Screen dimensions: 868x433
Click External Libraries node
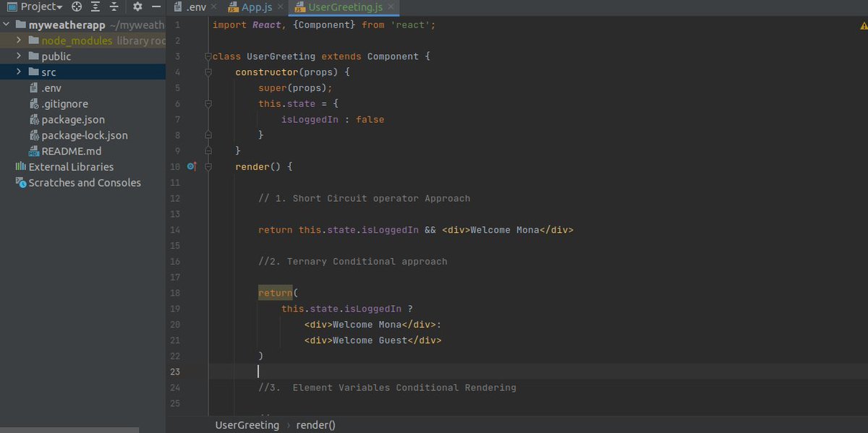(71, 167)
